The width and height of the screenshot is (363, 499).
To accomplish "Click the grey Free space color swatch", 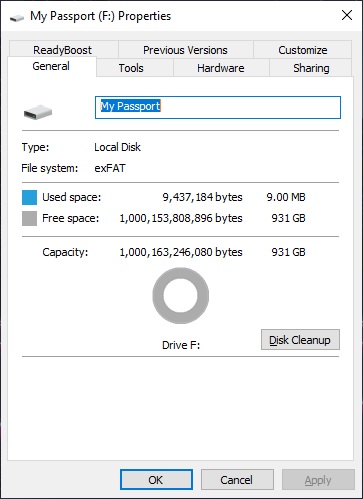I will (29, 219).
